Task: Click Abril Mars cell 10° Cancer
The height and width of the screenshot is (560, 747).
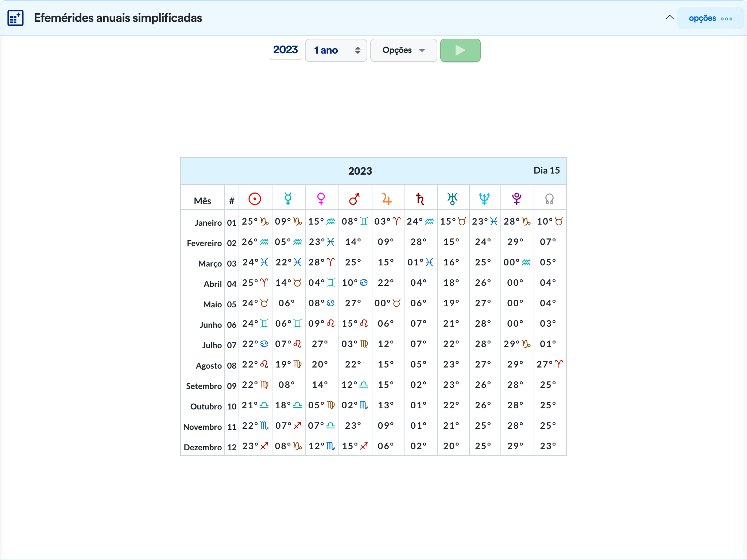Action: point(355,283)
